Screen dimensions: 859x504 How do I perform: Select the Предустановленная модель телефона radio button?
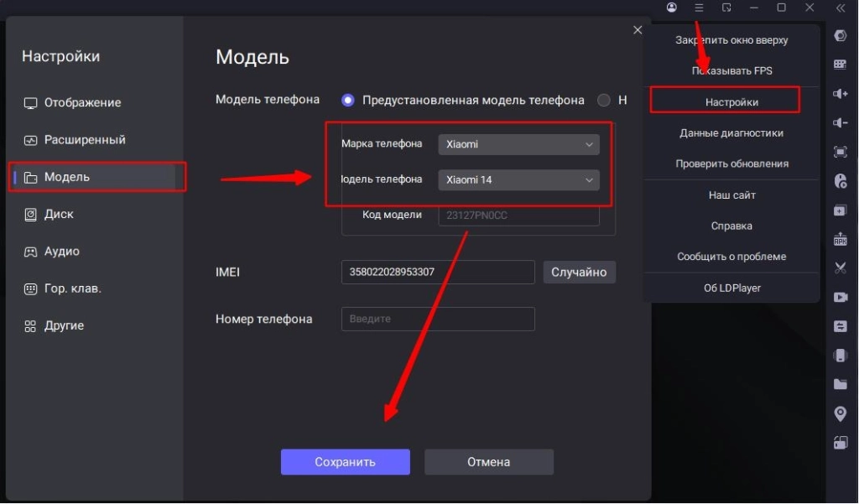pos(347,99)
